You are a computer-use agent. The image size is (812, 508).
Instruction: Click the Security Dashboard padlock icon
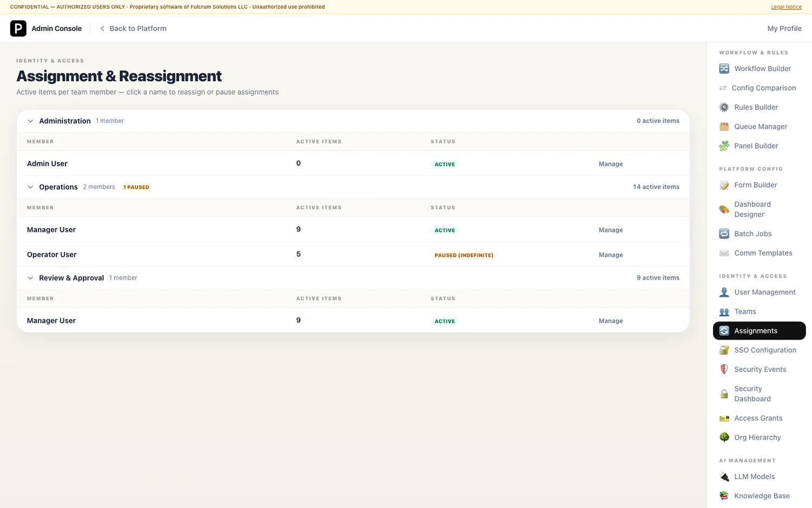pyautogui.click(x=724, y=394)
